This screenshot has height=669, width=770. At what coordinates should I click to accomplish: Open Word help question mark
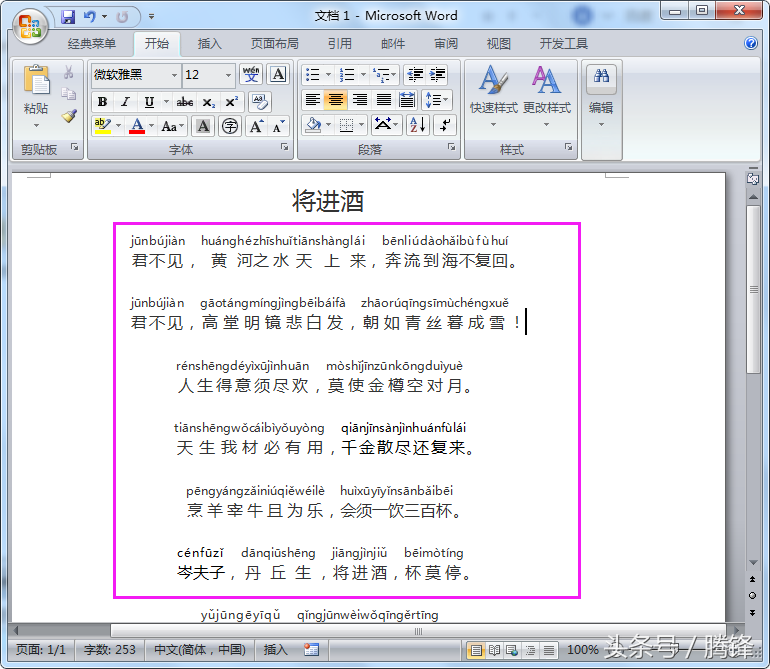click(750, 43)
